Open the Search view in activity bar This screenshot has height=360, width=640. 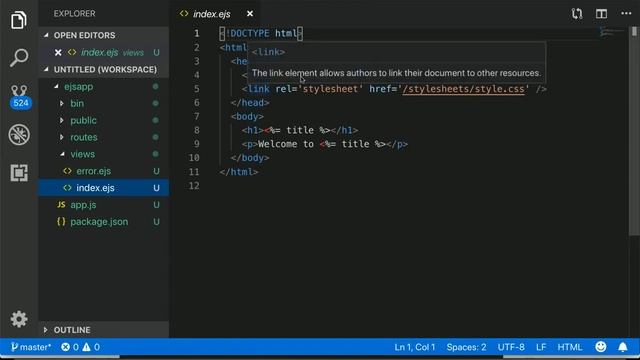tap(19, 57)
